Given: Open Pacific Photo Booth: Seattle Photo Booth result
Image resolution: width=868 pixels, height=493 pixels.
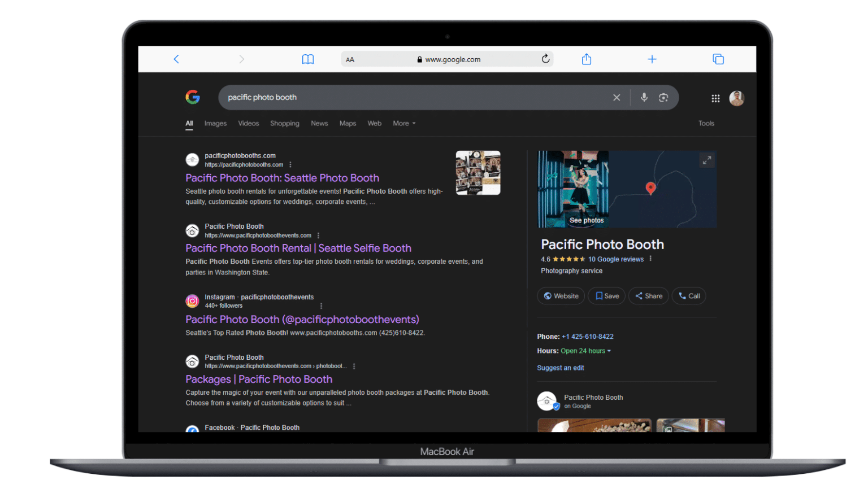Looking at the screenshot, I should 283,178.
